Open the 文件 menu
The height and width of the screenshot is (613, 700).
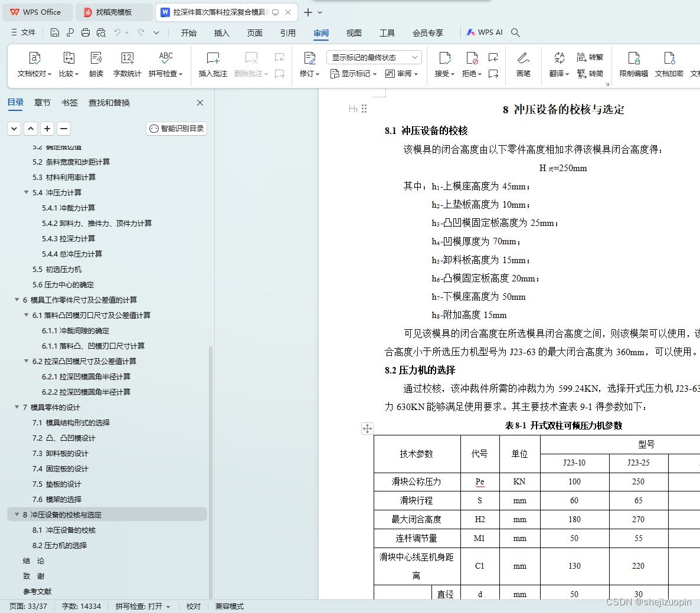[x=23, y=32]
